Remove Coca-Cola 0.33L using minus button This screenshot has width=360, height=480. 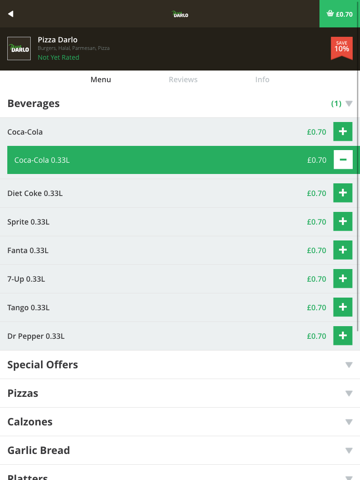point(343,160)
